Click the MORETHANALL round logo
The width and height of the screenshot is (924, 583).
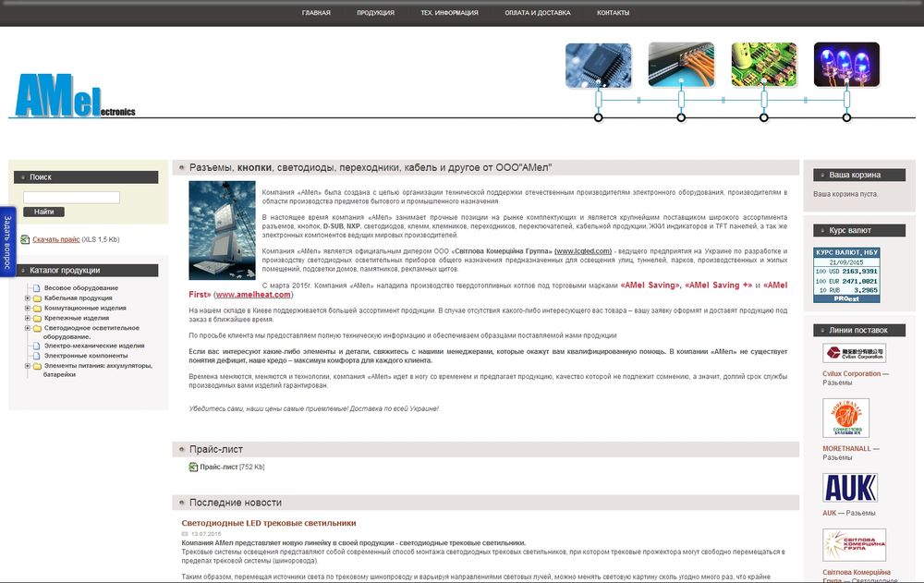[846, 418]
